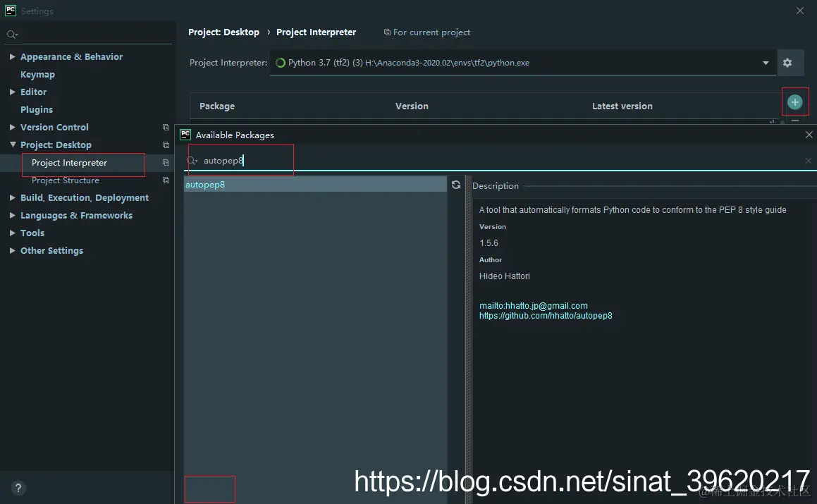Expand Appearance & Behavior section
This screenshot has width=817, height=504.
pyautogui.click(x=12, y=56)
